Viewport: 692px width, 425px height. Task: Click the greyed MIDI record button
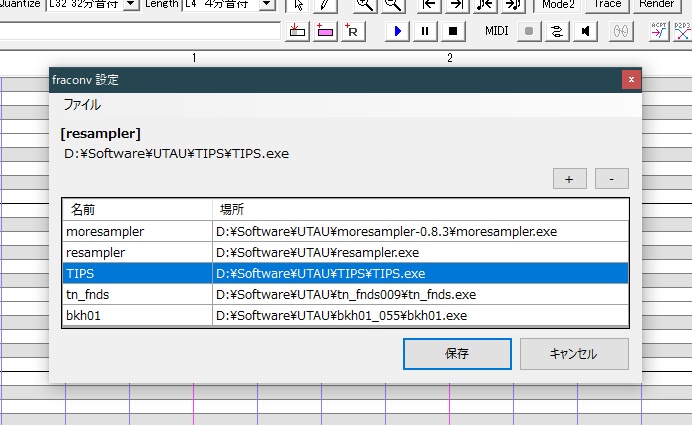(529, 31)
